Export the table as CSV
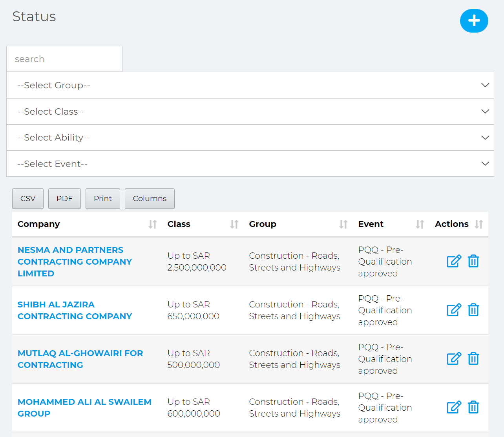The width and height of the screenshot is (504, 437). [x=28, y=199]
